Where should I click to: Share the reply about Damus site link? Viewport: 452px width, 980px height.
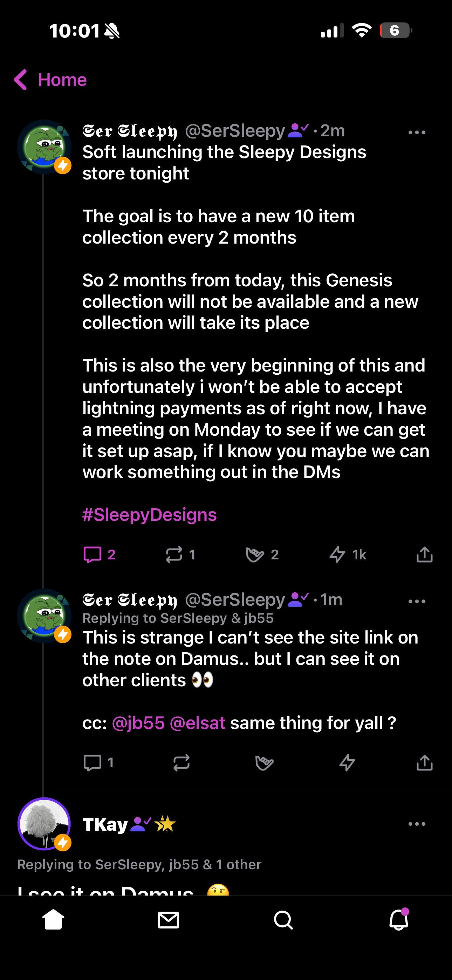coord(425,762)
